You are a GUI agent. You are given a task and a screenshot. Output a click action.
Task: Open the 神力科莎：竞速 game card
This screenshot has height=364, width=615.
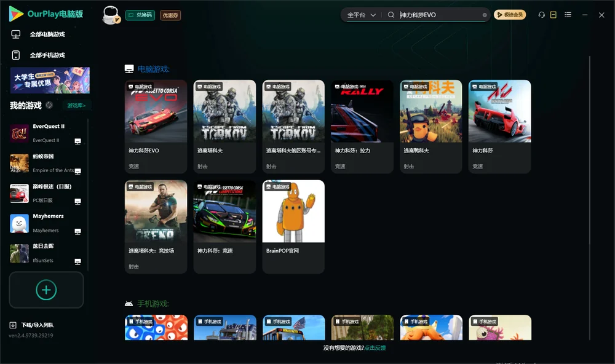pyautogui.click(x=224, y=227)
